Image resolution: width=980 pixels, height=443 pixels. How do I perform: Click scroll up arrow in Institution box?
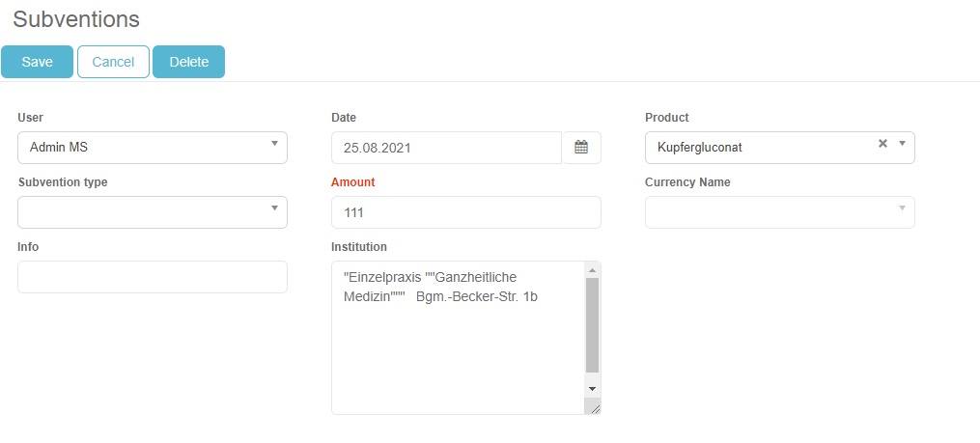tap(593, 270)
